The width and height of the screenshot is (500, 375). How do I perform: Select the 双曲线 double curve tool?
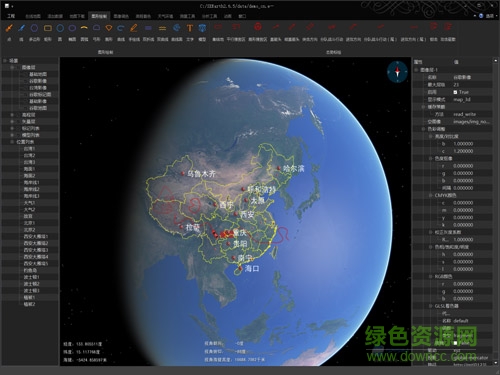tap(163, 32)
